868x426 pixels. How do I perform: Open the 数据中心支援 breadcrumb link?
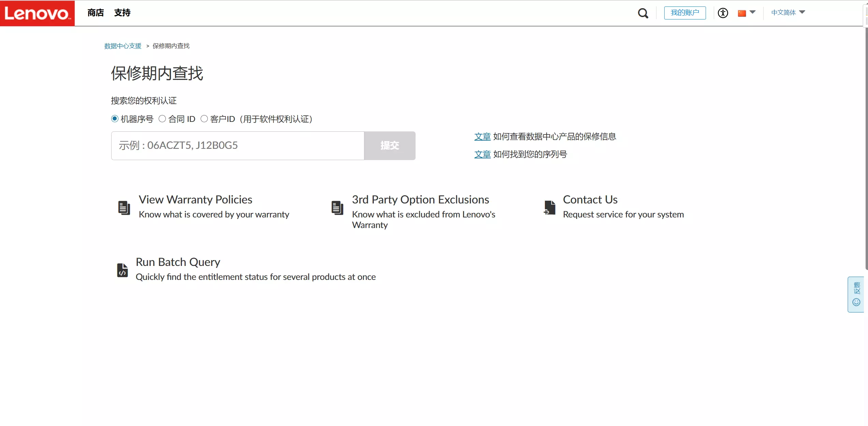[123, 46]
